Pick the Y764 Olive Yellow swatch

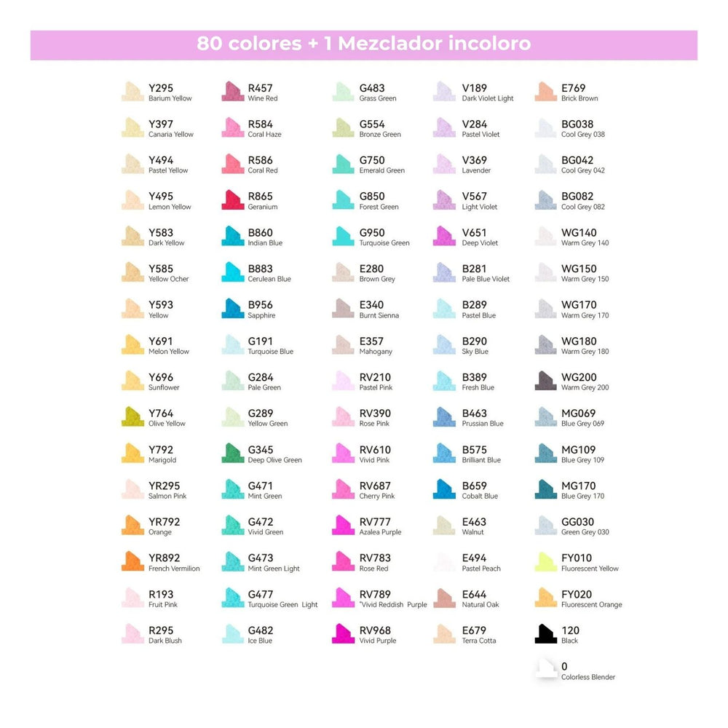(x=132, y=417)
